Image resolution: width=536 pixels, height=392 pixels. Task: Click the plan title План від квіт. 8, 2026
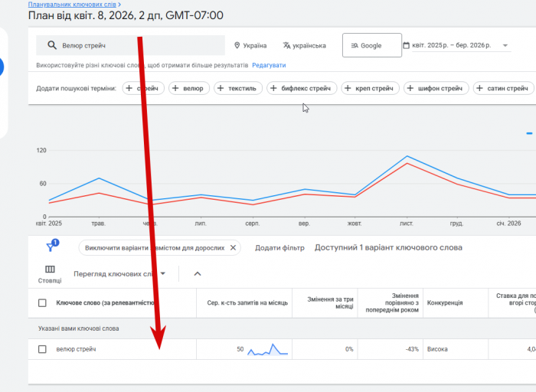click(x=126, y=16)
